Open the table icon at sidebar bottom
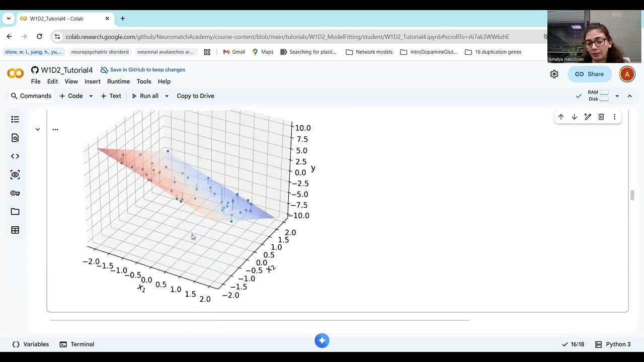This screenshot has width=644, height=362. (15, 230)
